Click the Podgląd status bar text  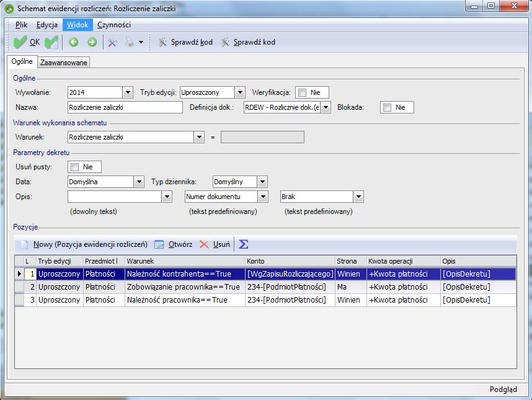[x=503, y=389]
